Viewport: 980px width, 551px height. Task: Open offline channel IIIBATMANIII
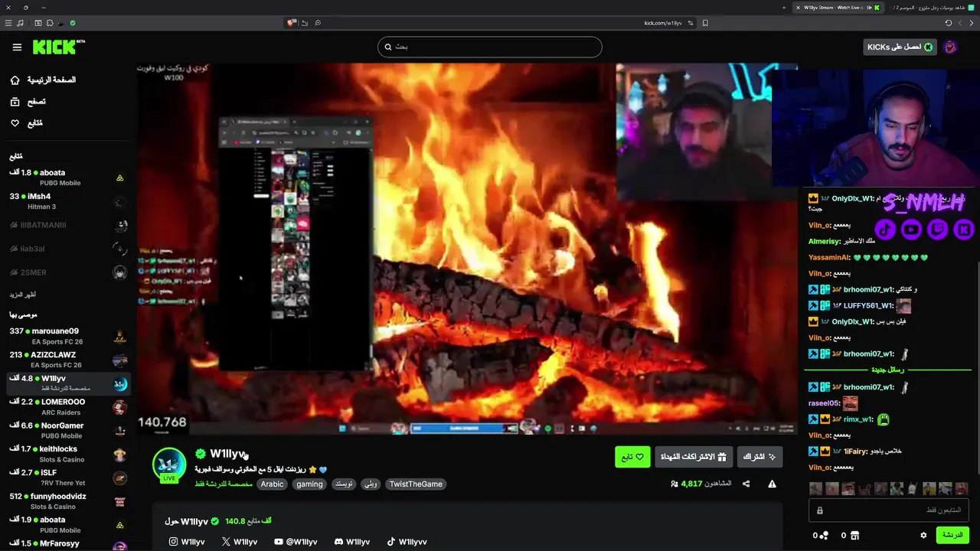[67, 225]
